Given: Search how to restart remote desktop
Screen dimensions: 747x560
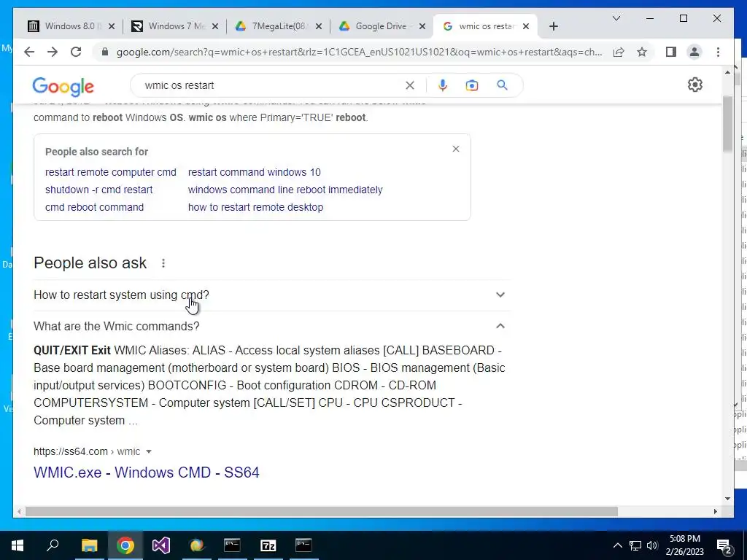Looking at the screenshot, I should (x=255, y=207).
